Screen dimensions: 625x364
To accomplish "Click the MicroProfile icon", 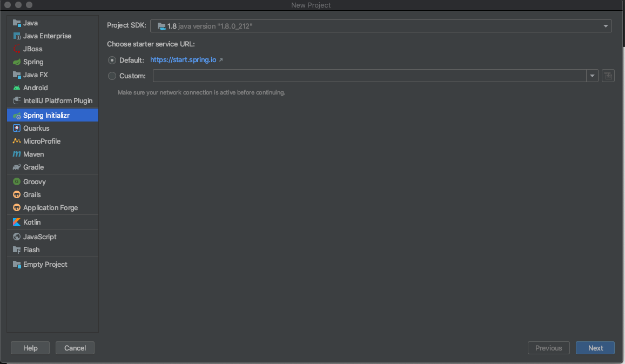I will (x=17, y=141).
